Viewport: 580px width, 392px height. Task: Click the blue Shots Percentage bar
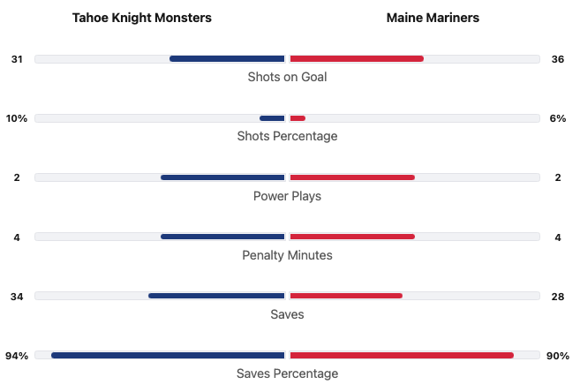coord(272,118)
